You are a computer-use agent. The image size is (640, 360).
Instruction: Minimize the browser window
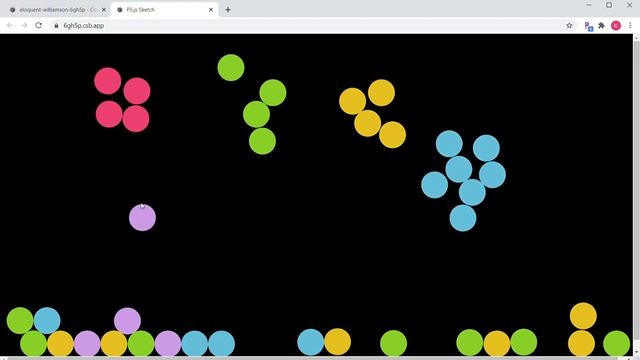(x=589, y=5)
